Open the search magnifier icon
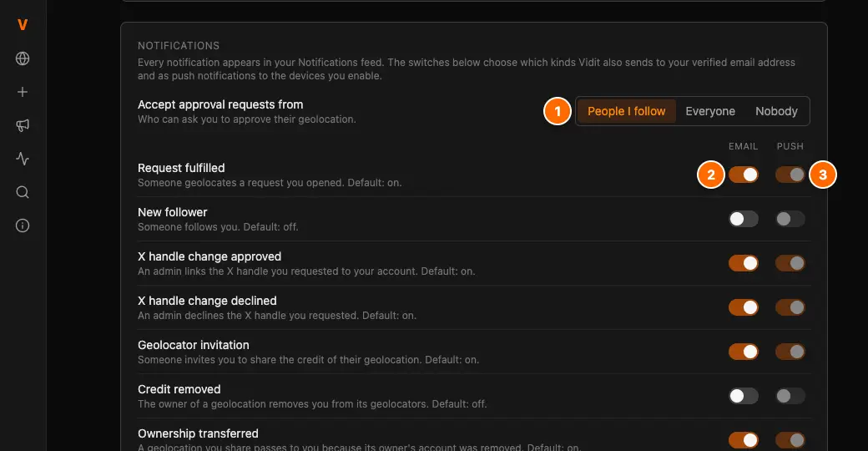Screen dimensions: 868x451 [x=23, y=192]
